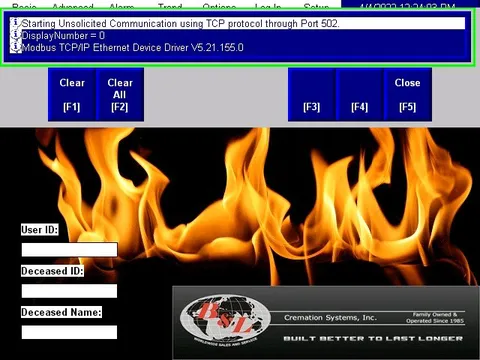Viewport: 480px width, 360px height.
Task: Click the info icon beside Modbus driver message
Action: (15, 47)
